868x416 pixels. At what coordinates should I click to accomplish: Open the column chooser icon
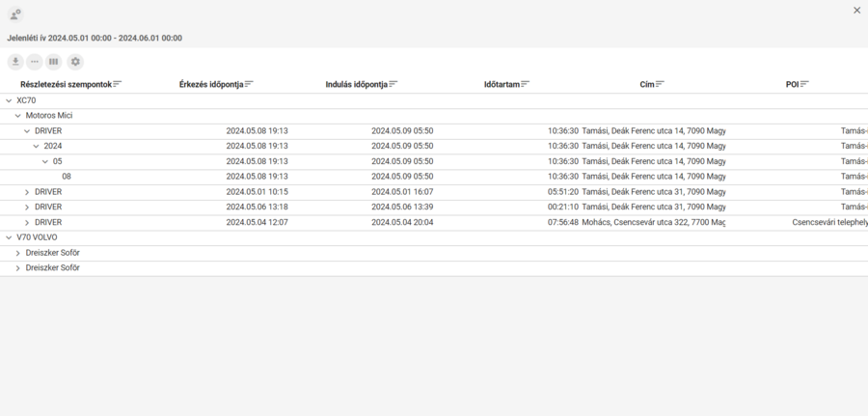pyautogui.click(x=54, y=62)
